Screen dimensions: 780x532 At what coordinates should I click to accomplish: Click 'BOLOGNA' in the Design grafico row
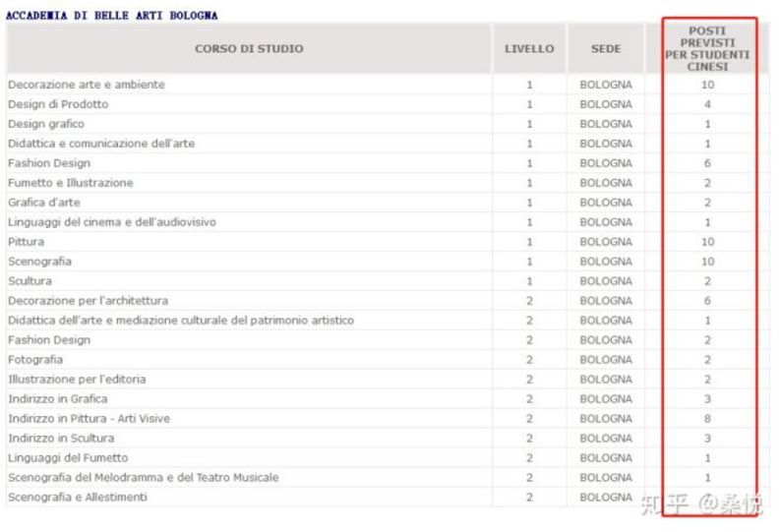[606, 124]
